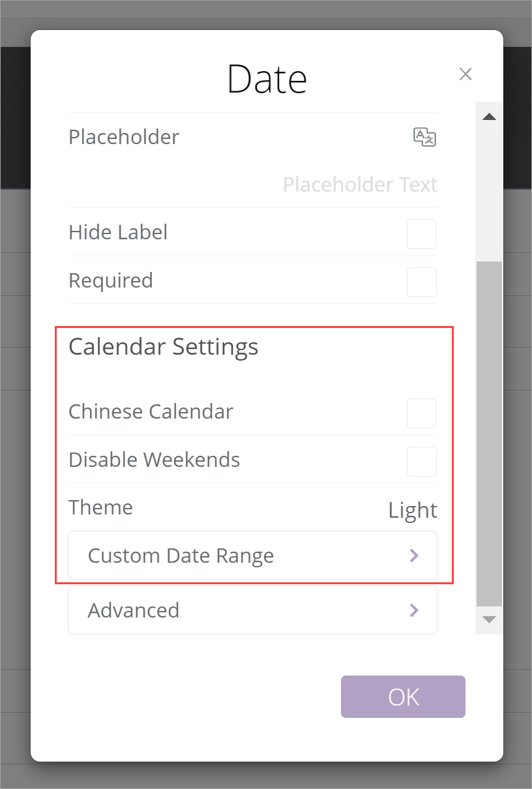Click the Placeholder Text input field

359,185
